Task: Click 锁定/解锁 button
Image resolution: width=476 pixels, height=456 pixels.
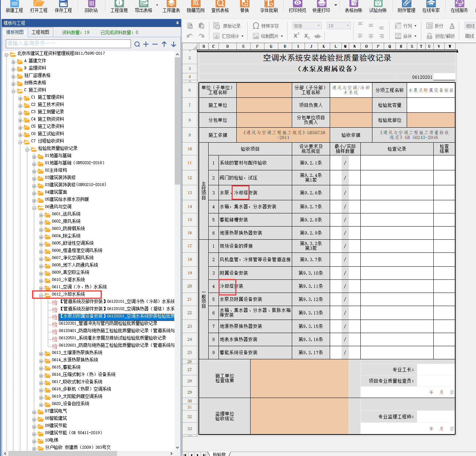Action: pyautogui.click(x=440, y=36)
